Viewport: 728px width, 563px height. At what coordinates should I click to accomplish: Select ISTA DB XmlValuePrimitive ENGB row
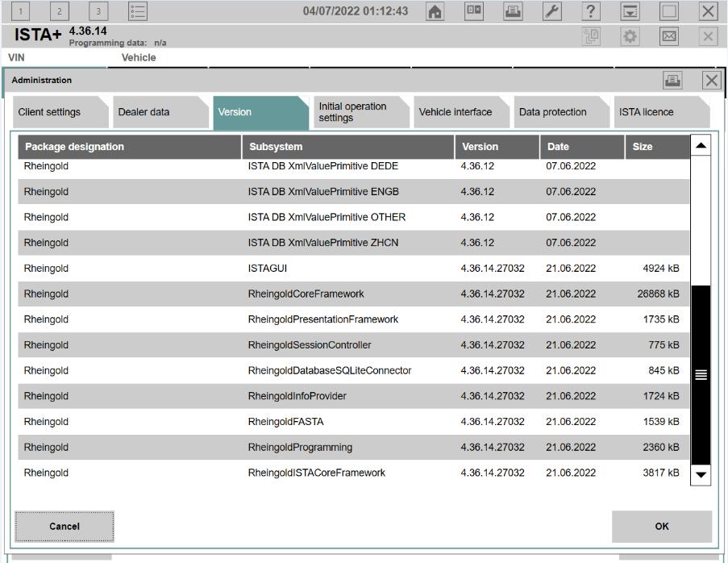(x=354, y=191)
